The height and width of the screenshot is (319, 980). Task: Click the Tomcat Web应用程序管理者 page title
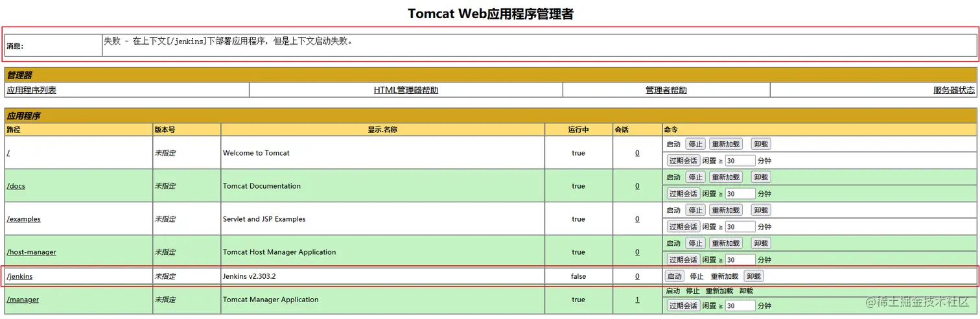491,14
